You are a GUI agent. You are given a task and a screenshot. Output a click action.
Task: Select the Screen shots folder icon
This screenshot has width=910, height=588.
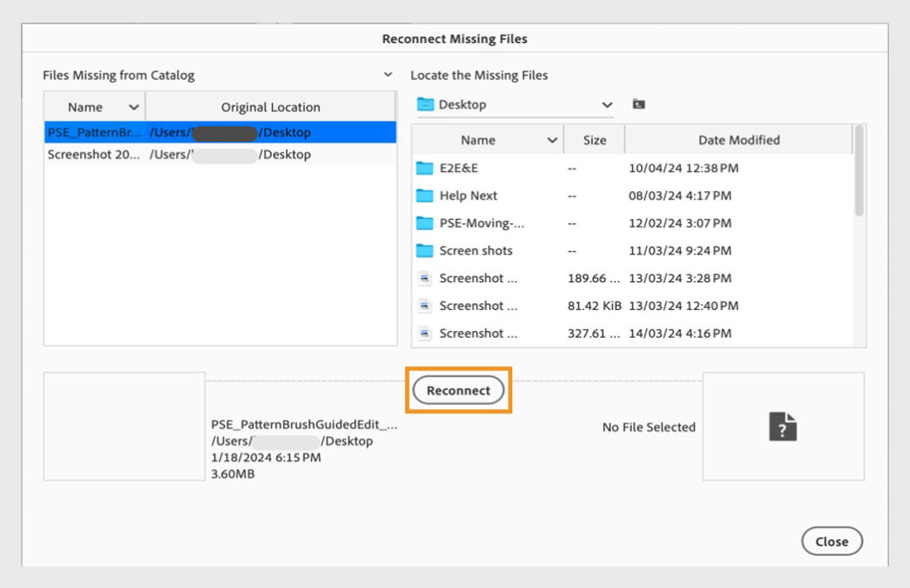click(425, 251)
